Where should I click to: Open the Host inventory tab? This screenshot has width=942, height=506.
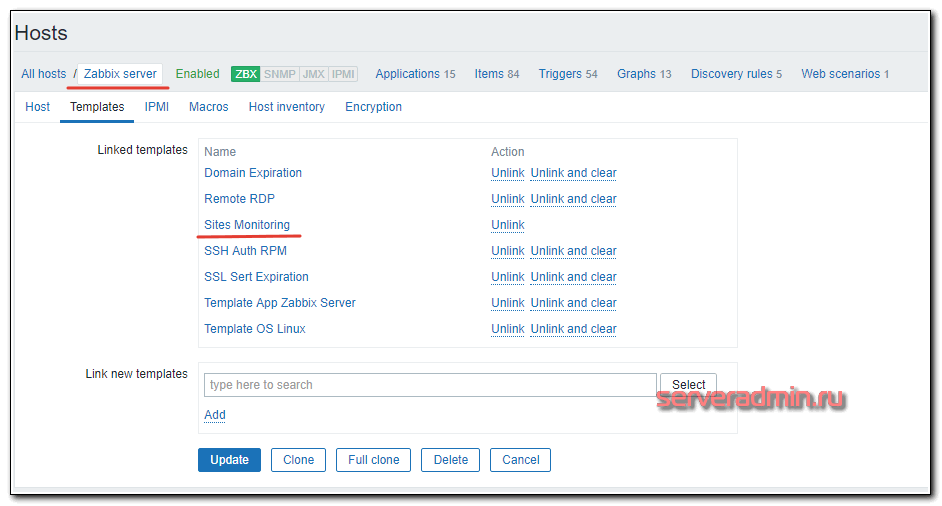point(286,107)
